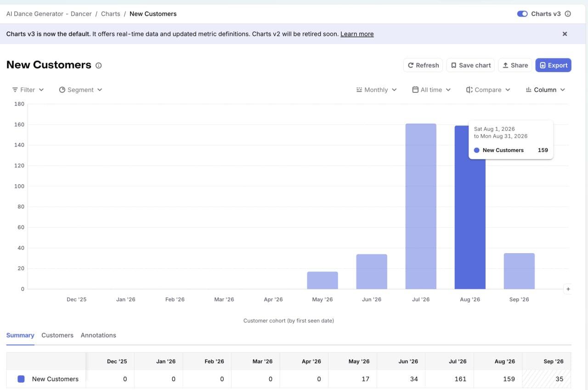Click the Sep '26 value 35
This screenshot has height=390, width=588.
[559, 379]
